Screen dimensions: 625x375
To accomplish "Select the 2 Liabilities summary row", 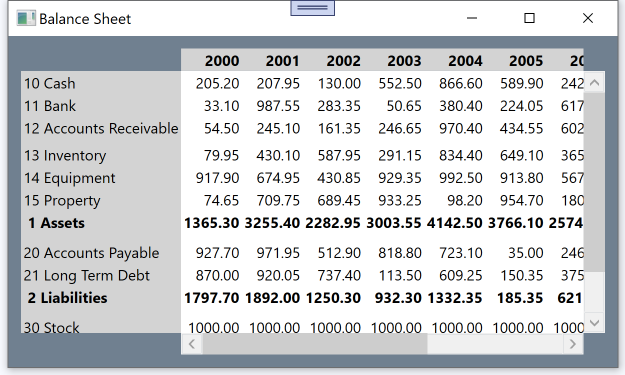I will (x=302, y=298).
